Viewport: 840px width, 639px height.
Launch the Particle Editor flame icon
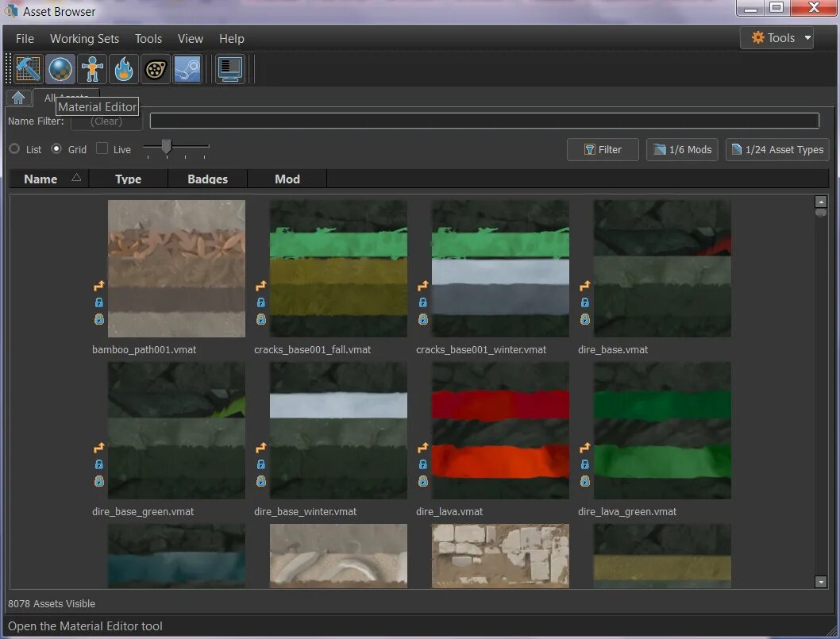tap(124, 69)
